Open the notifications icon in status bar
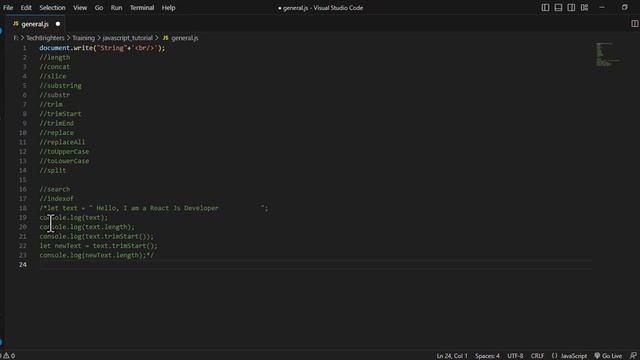 pyautogui.click(x=633, y=356)
